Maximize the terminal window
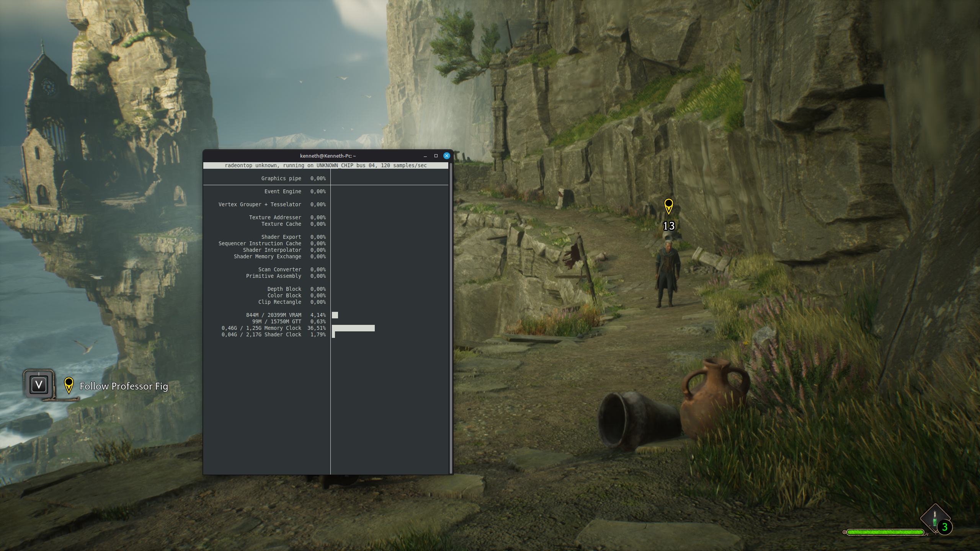This screenshot has height=551, width=980. pos(436,156)
